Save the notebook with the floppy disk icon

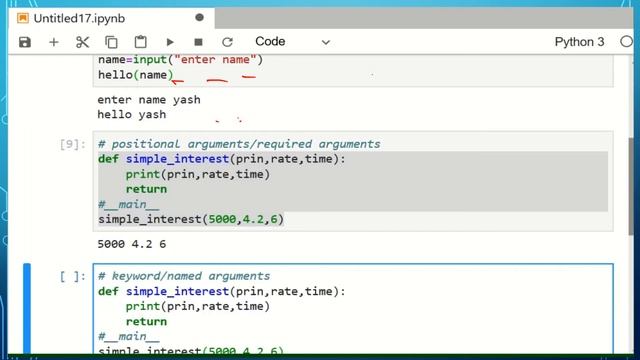25,42
